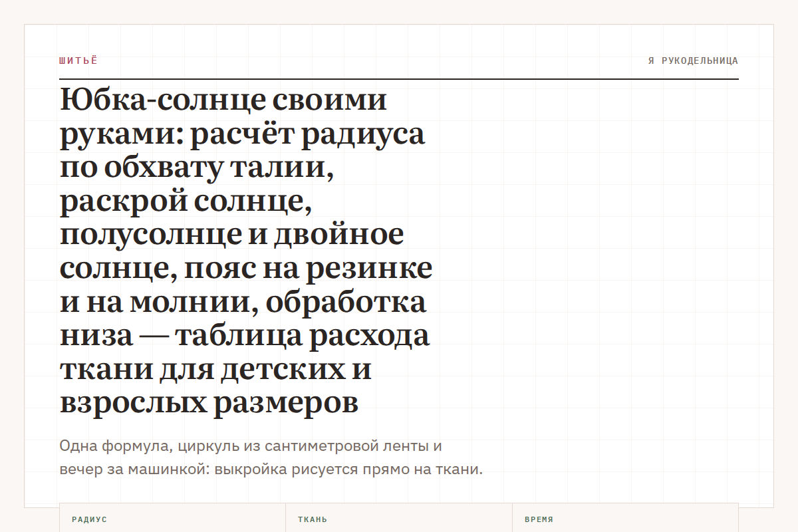Open the ШИТЬЁ category link
Screen dimensions: 798x532
point(78,61)
